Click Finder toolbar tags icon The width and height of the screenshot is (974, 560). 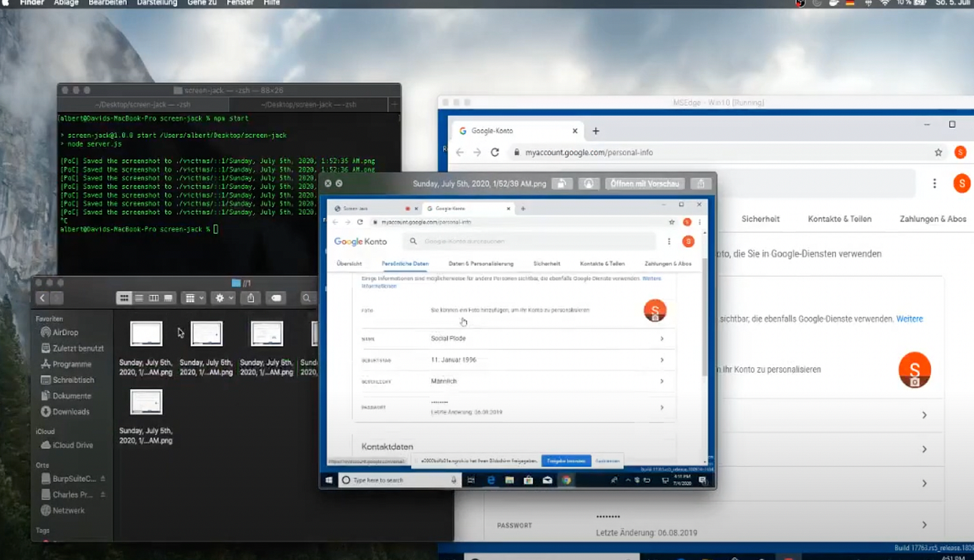[x=276, y=298]
